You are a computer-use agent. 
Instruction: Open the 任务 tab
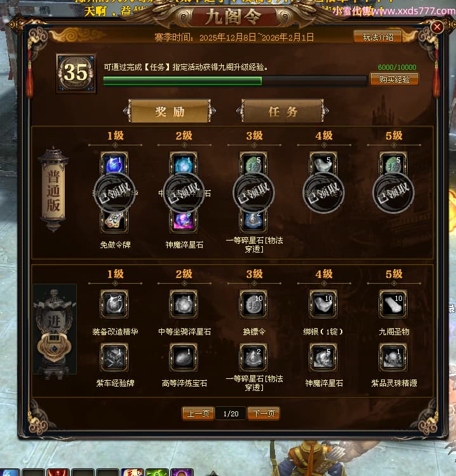pyautogui.click(x=283, y=112)
